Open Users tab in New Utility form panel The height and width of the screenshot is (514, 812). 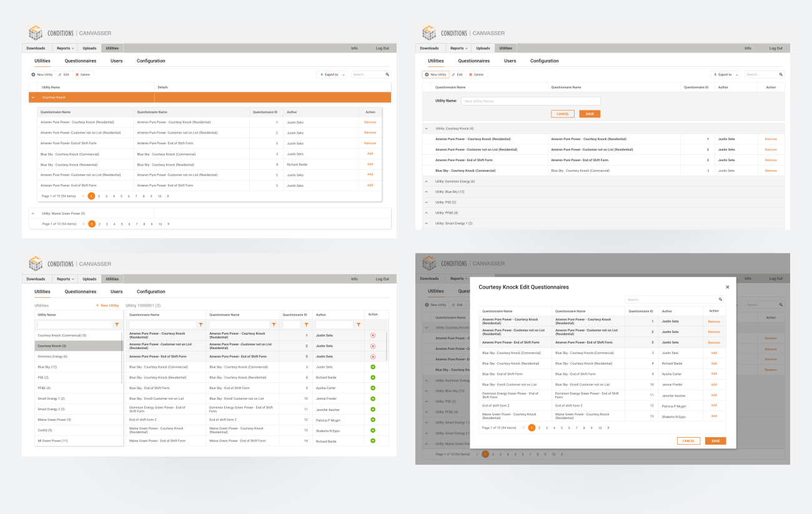510,61
